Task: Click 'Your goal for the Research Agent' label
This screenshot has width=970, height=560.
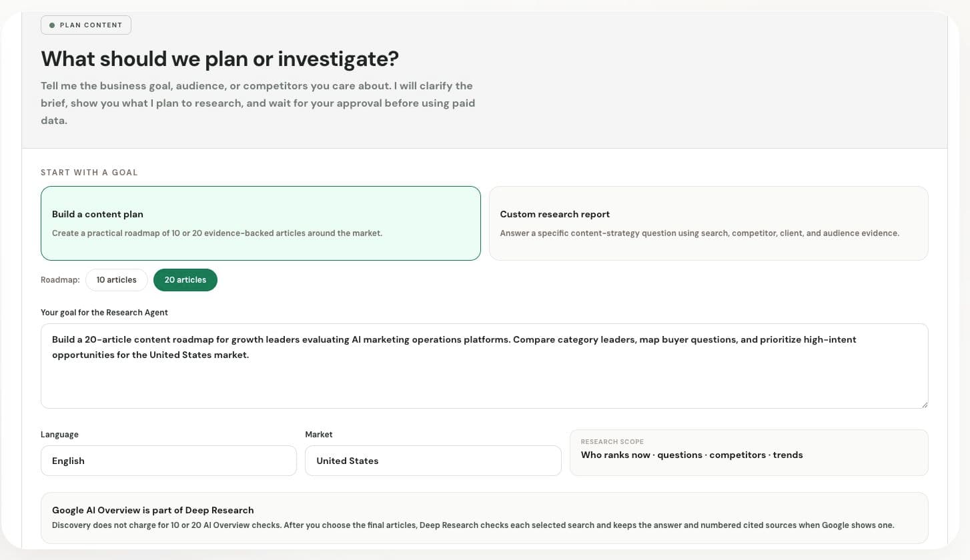Action: 104,313
